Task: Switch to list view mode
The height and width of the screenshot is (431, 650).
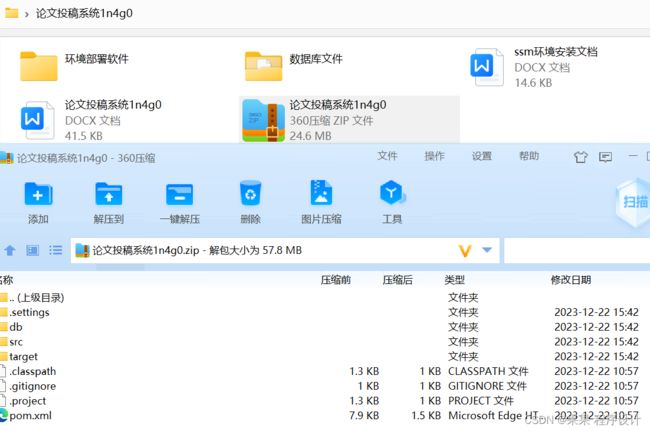Action: pyautogui.click(x=56, y=250)
